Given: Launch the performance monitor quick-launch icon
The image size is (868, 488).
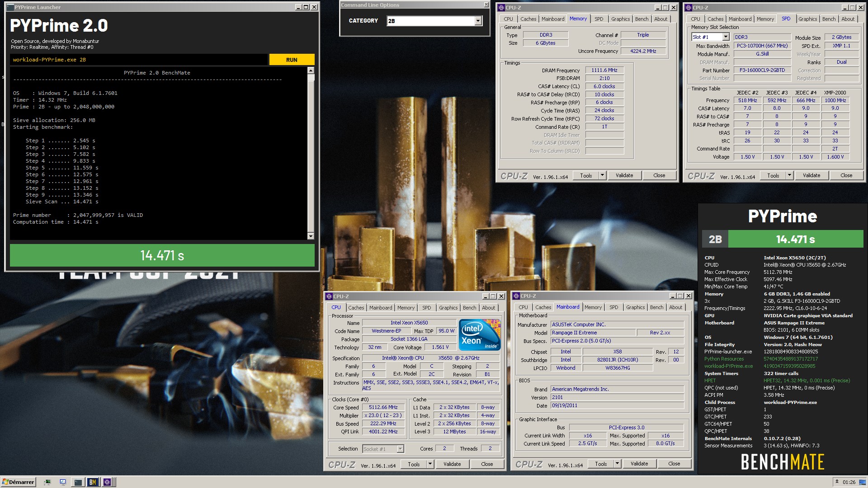Looking at the screenshot, I should 47,482.
